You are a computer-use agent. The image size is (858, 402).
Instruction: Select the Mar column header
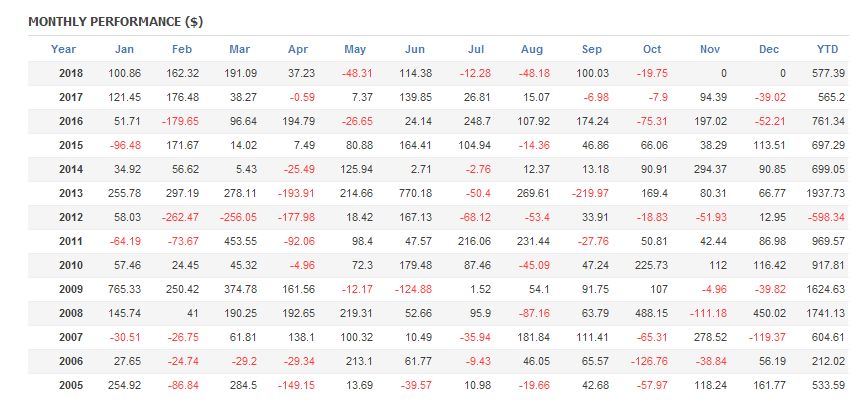pyautogui.click(x=240, y=49)
